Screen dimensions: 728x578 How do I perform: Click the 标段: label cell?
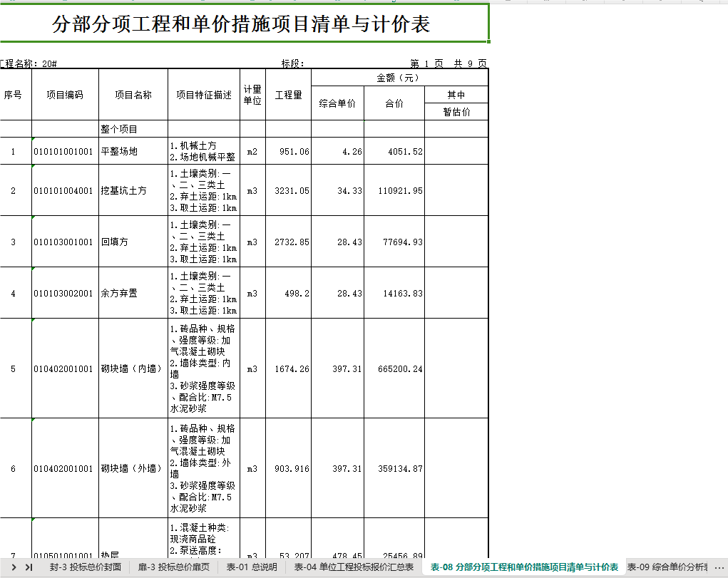[x=292, y=63]
